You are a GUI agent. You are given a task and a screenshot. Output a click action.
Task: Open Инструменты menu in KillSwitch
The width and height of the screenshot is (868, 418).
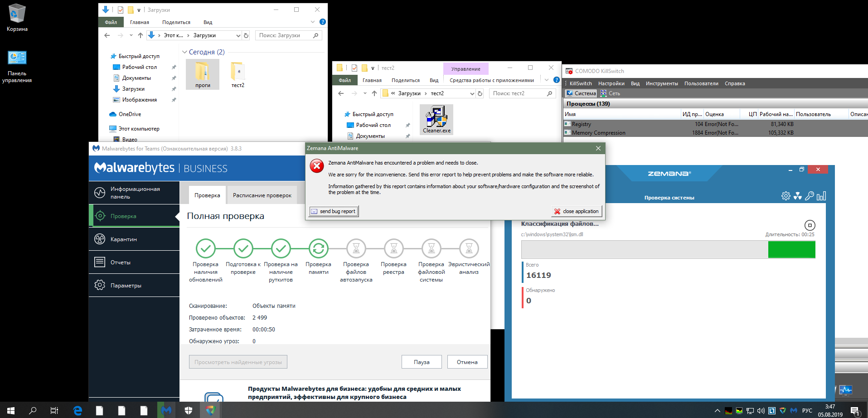(662, 83)
